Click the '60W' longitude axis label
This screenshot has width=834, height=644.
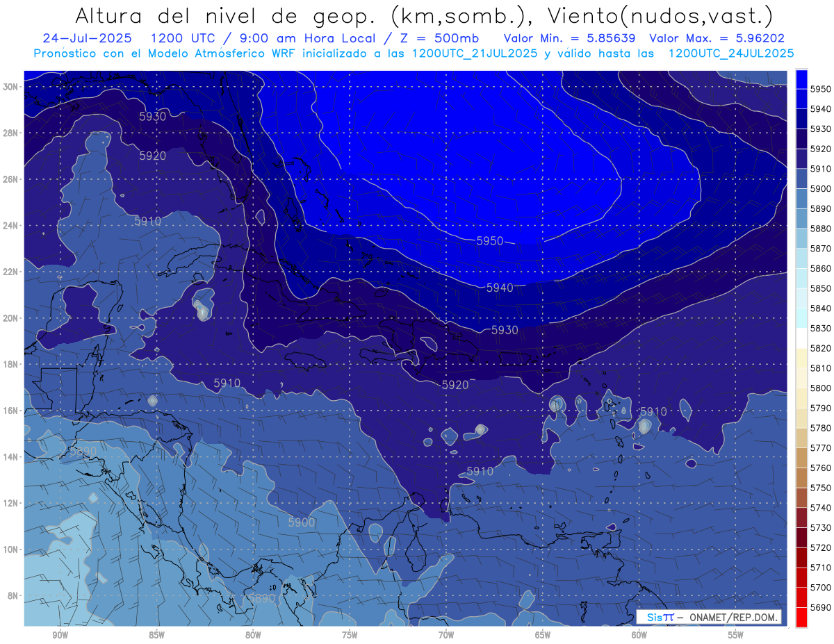pyautogui.click(x=639, y=635)
